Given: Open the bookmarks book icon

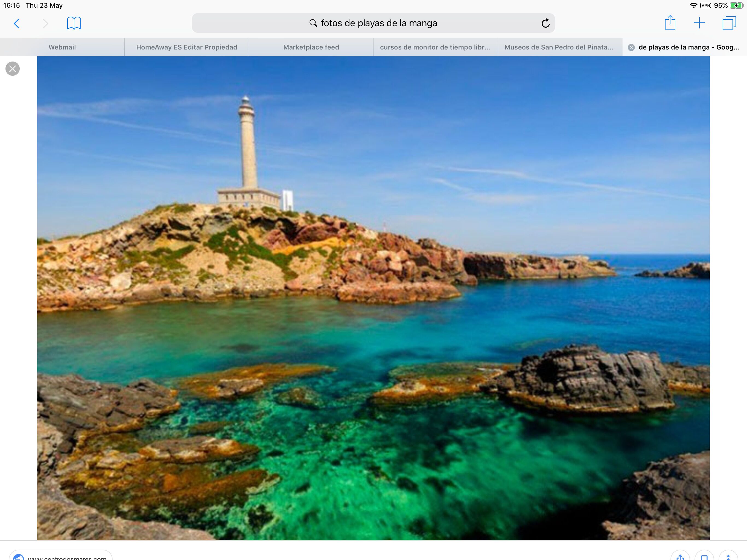Looking at the screenshot, I should [74, 23].
